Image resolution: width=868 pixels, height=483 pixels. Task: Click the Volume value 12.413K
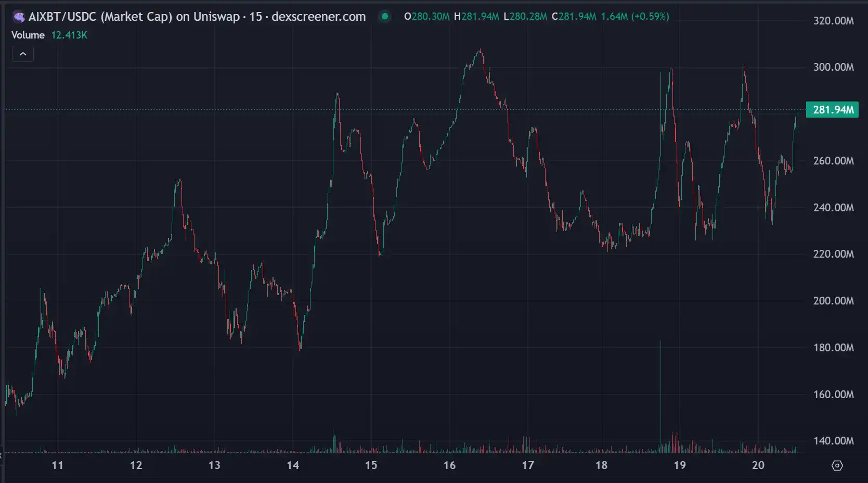pos(69,35)
